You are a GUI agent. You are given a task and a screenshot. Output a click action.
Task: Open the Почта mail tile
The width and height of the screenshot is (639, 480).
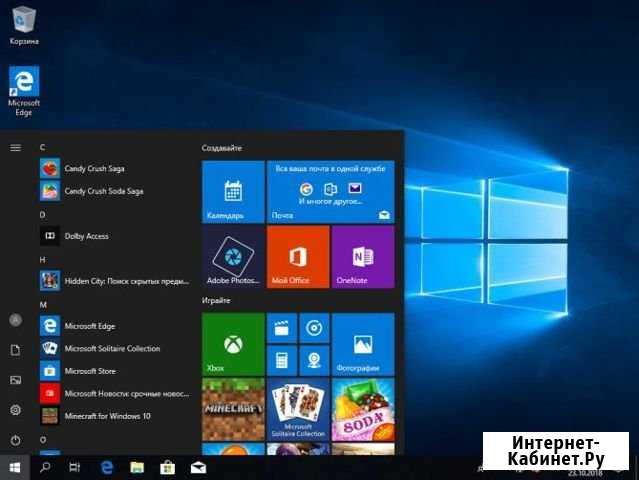tap(331, 192)
